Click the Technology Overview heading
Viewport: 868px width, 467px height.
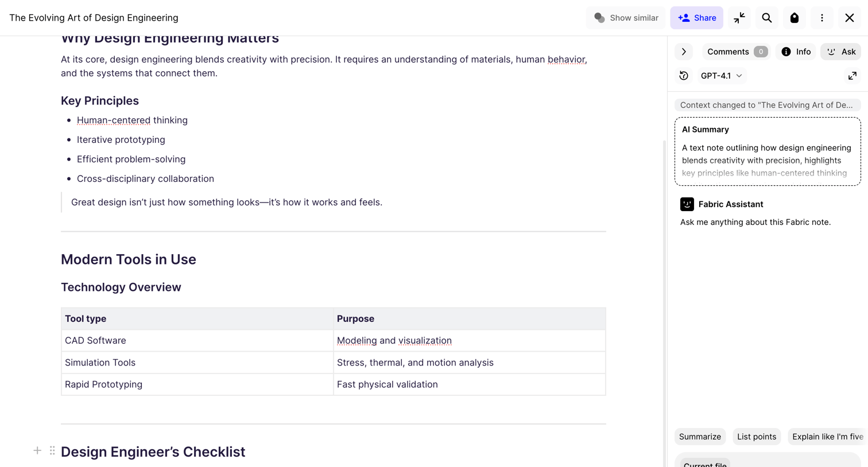pos(121,287)
